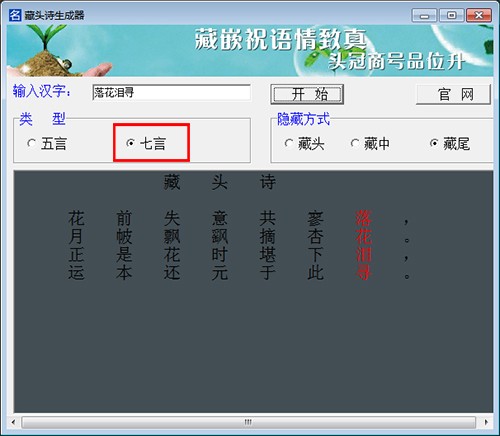500x436 pixels.
Task: Click the banner text 头冠商号品位升
Action: (x=396, y=61)
